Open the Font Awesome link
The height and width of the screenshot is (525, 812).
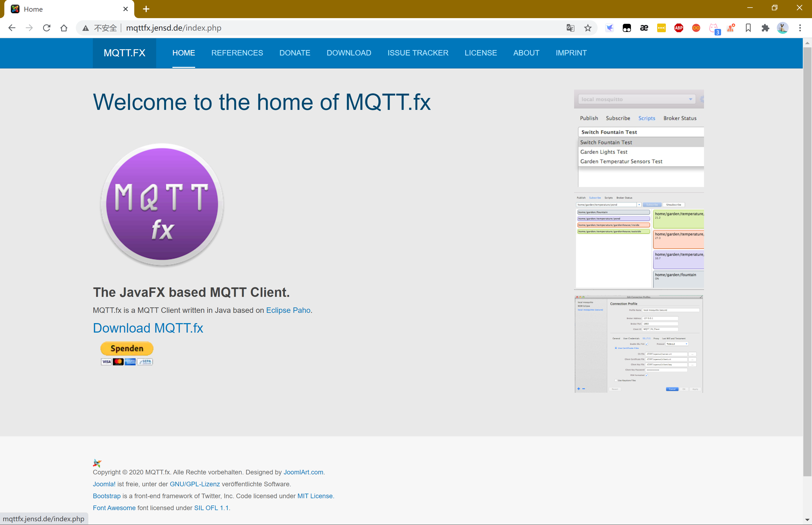tap(114, 508)
